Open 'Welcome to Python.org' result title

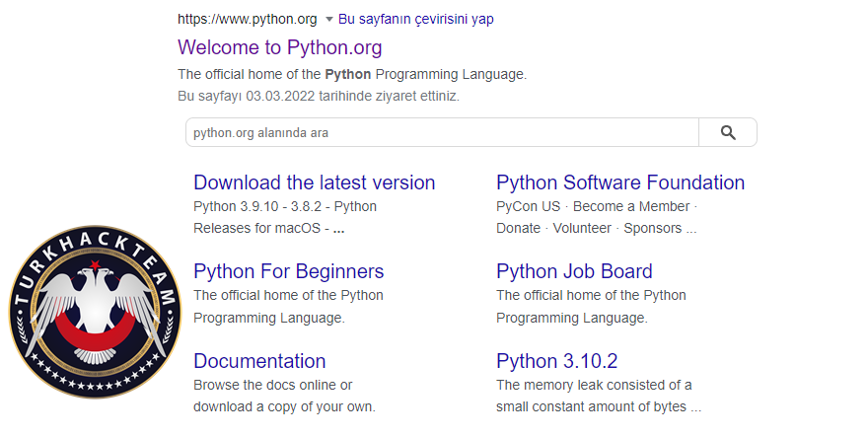279,47
